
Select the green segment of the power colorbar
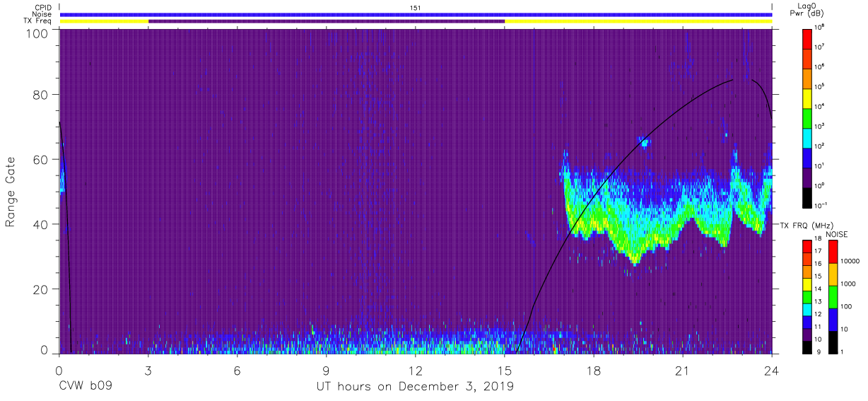click(x=808, y=117)
